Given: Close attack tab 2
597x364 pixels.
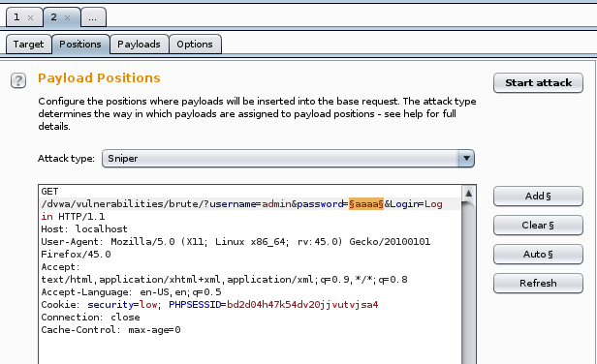Looking at the screenshot, I should pyautogui.click(x=67, y=17).
